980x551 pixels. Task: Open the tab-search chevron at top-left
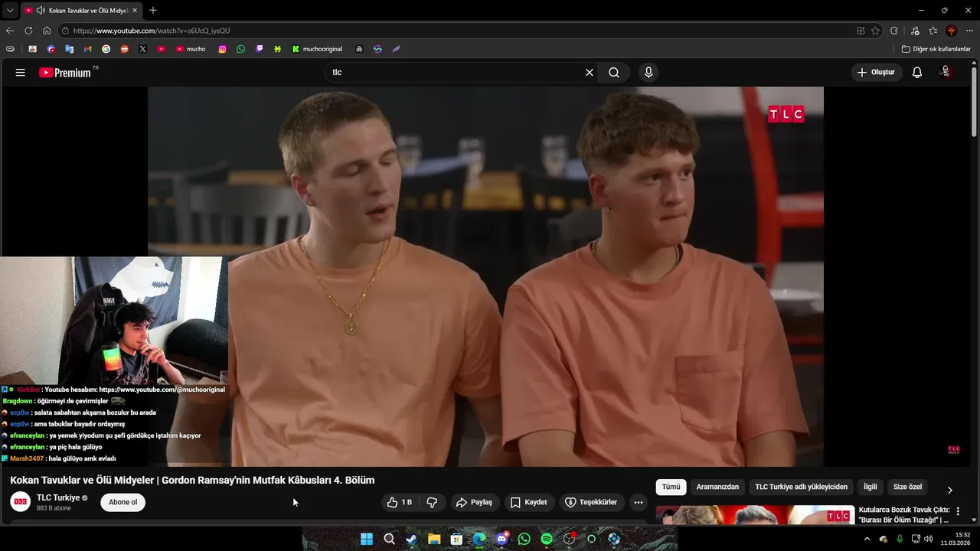click(10, 10)
